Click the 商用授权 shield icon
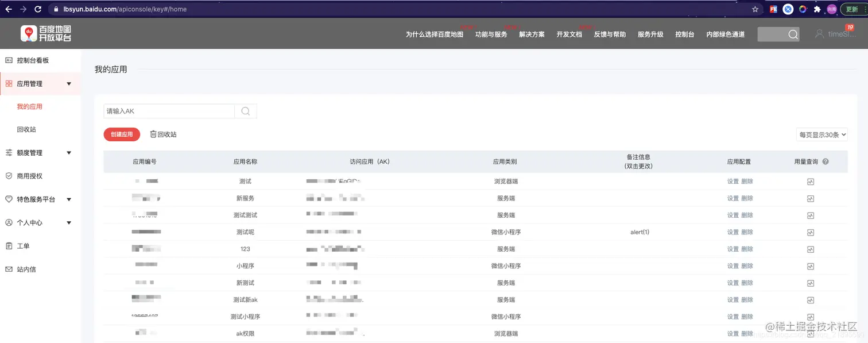 coord(9,176)
